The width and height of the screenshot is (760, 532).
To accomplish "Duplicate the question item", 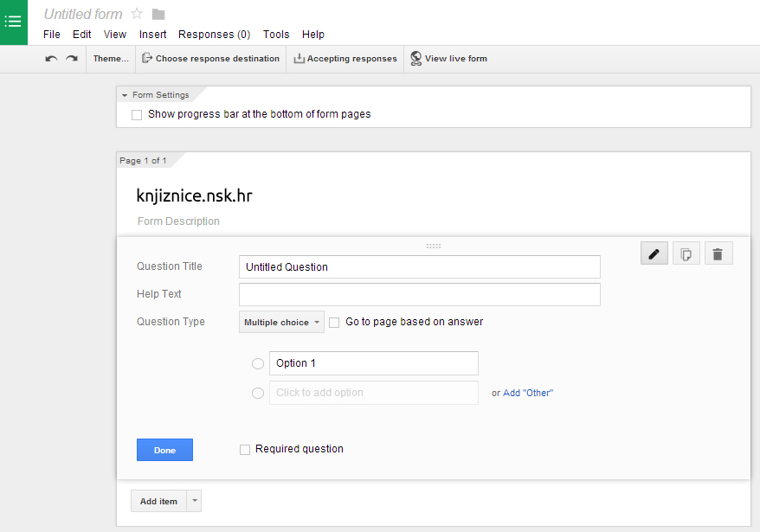I will [x=686, y=253].
